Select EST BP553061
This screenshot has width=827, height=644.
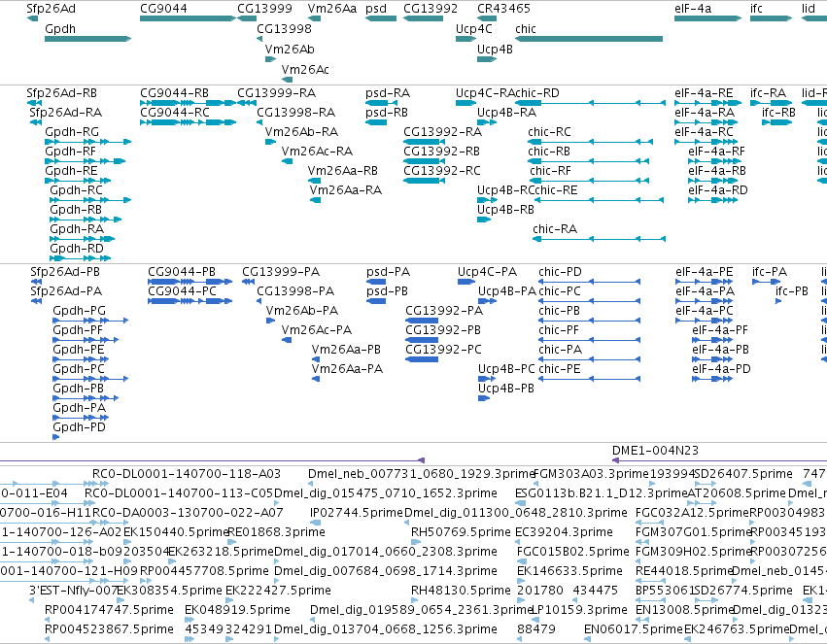650,599
